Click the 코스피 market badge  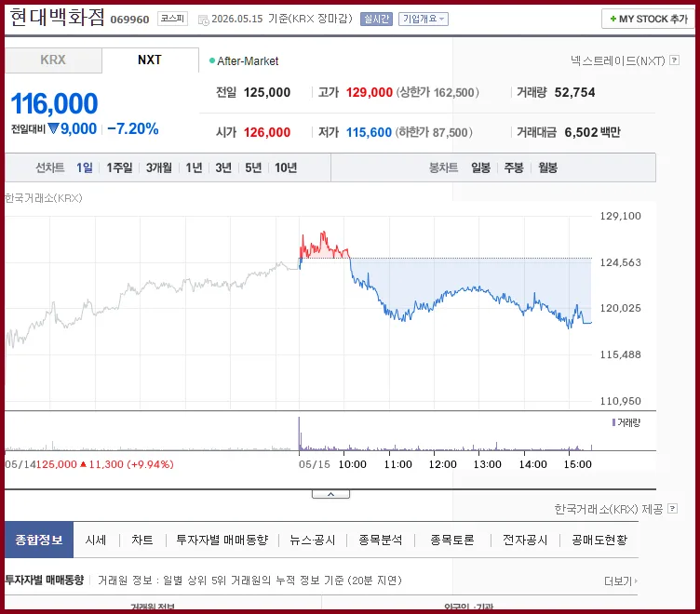point(172,19)
